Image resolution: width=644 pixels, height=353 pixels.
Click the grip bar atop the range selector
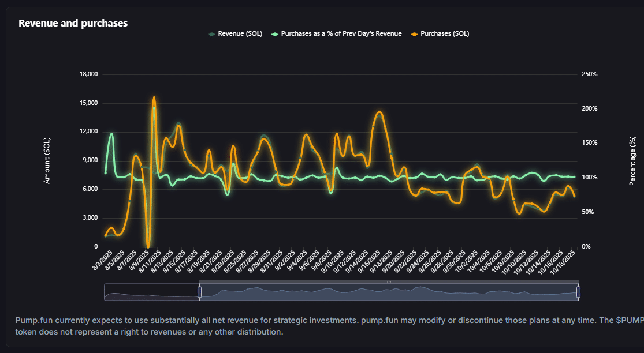389,281
